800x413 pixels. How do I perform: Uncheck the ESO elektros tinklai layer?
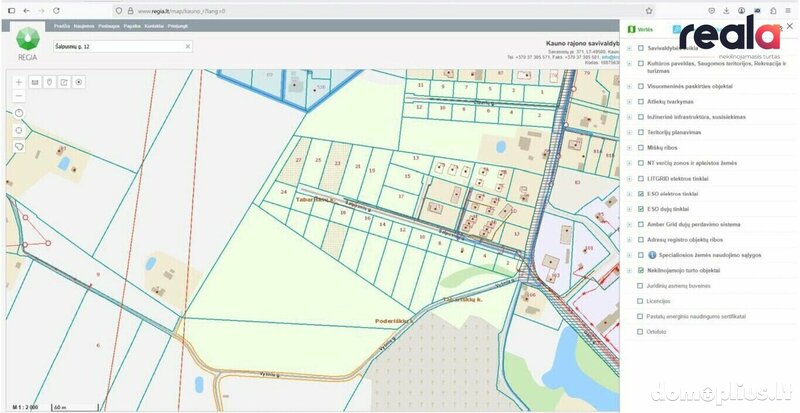coord(641,194)
